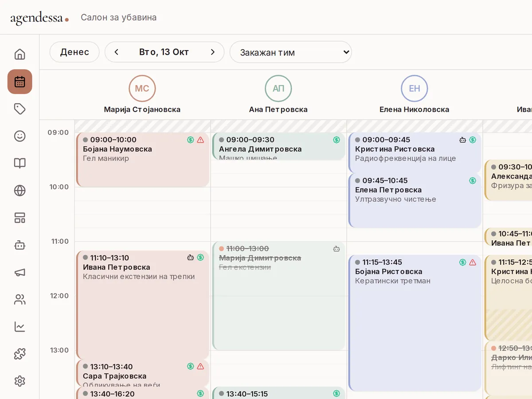Click payment icon on Ангела Димитровска appointment

point(336,140)
